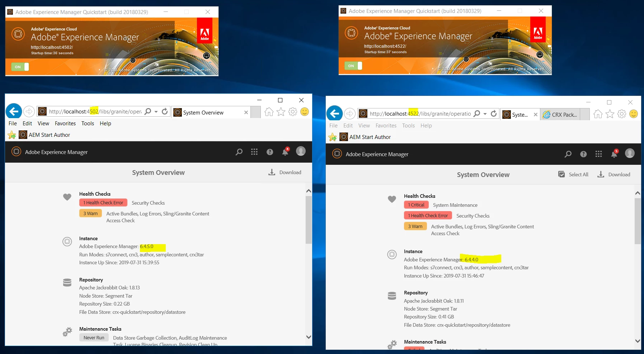Click 3 Warn badge in right window

415,227
